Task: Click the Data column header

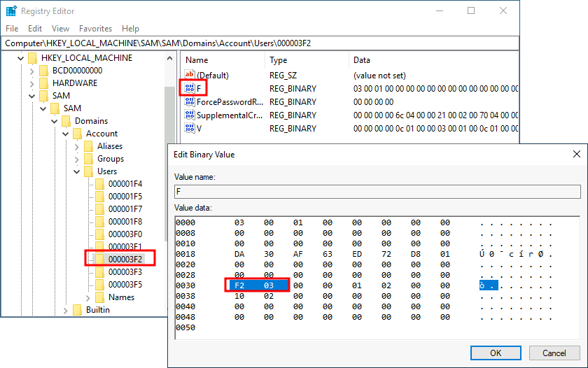Action: click(362, 60)
